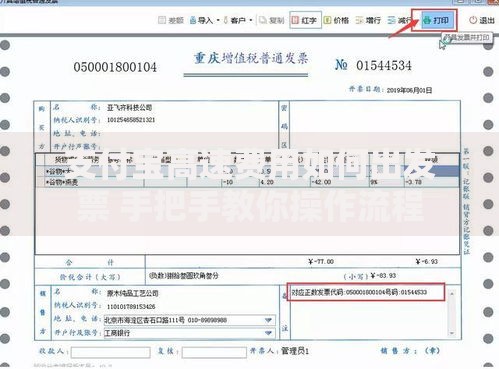This screenshot has width=499, height=369.
Task: Expand the arrow beside 导入
Action: coord(218,20)
